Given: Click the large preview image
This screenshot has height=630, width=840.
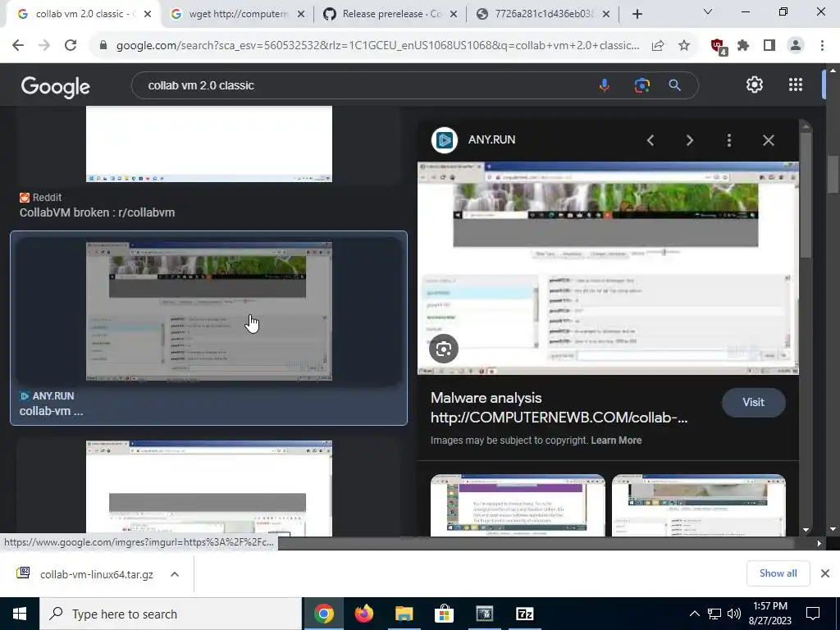Looking at the screenshot, I should 608,268.
